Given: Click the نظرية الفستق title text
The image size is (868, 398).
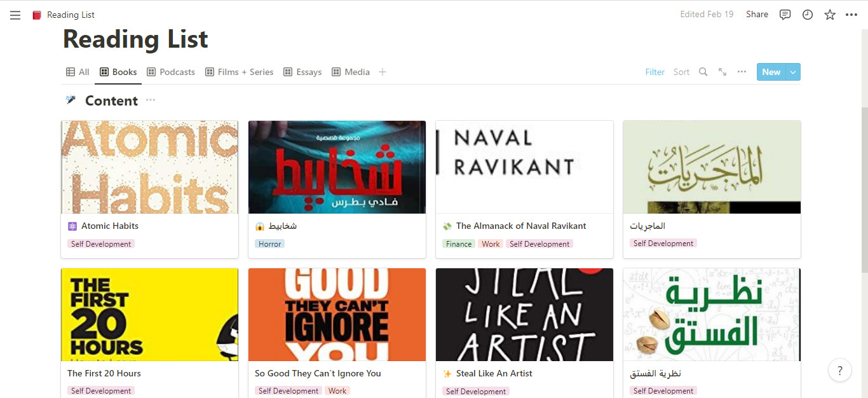Looking at the screenshot, I should [x=656, y=373].
